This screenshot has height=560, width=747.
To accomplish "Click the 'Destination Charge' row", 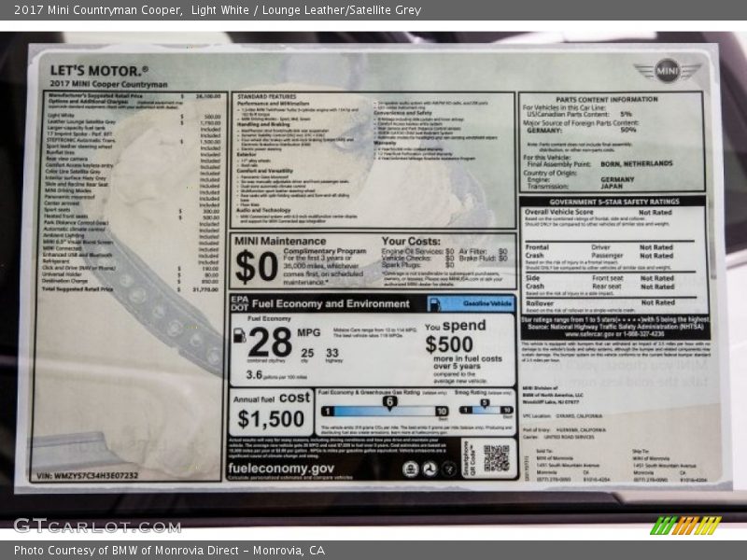I will click(x=131, y=282).
